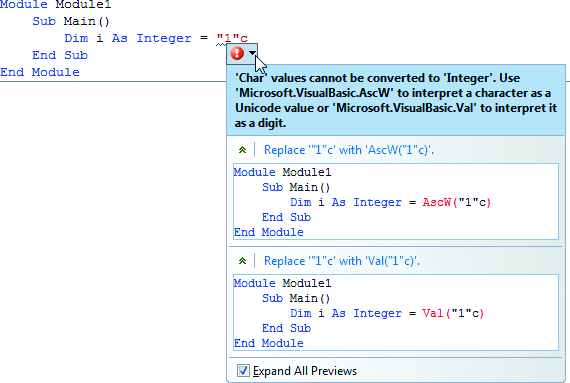The height and width of the screenshot is (383, 570).
Task: Click the AscW preview code box
Action: [x=396, y=202]
